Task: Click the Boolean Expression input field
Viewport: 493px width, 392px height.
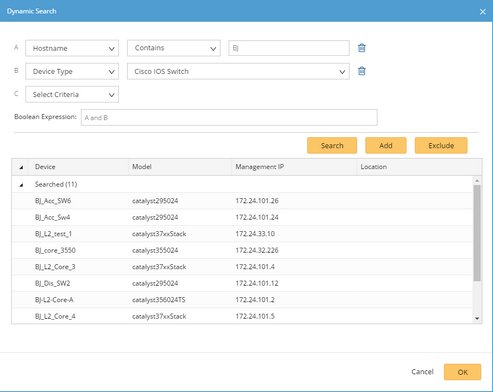Action: click(229, 117)
